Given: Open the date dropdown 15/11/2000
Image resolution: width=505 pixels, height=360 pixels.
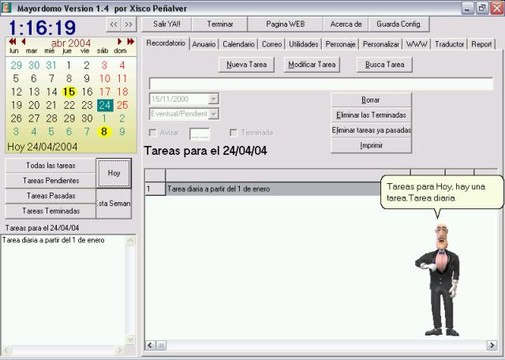Looking at the screenshot, I should tap(213, 99).
